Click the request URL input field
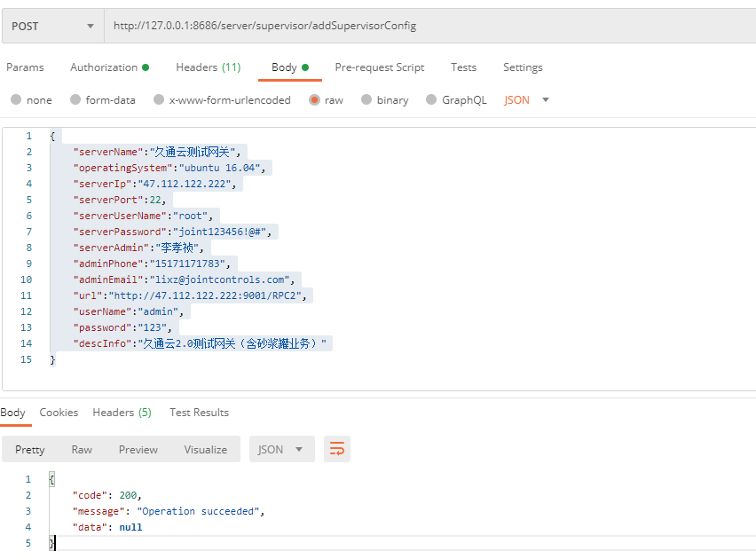Viewport: 756px width, 559px height. pyautogui.click(x=426, y=26)
